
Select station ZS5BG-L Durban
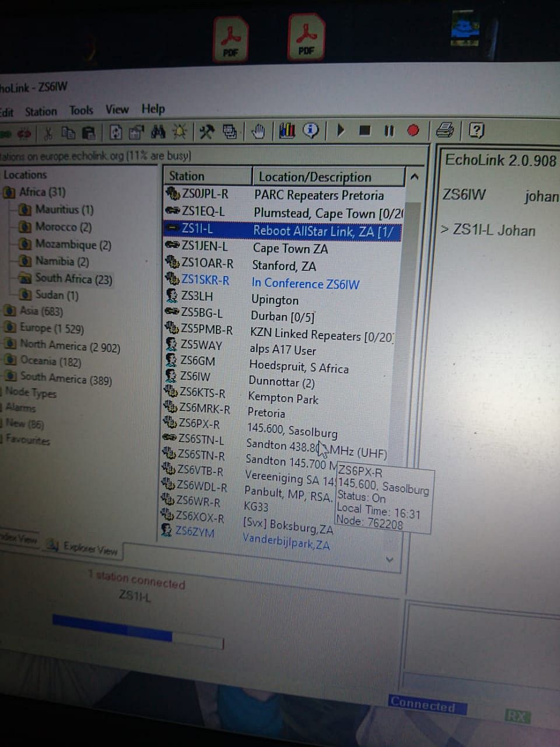point(282,315)
